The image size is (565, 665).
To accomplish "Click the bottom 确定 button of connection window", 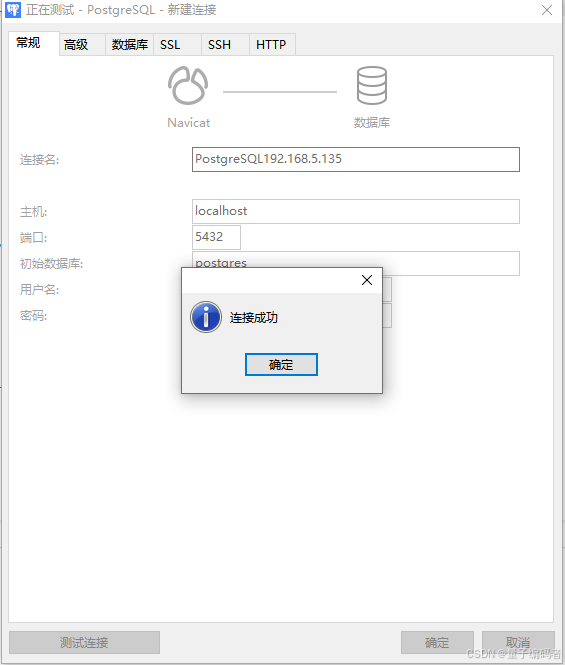I will (x=437, y=643).
